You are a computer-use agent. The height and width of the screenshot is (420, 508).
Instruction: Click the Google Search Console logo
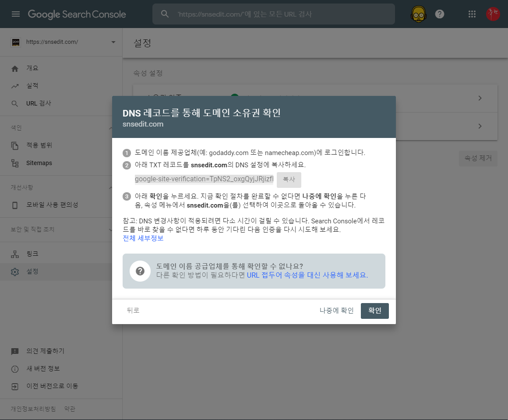click(x=77, y=14)
